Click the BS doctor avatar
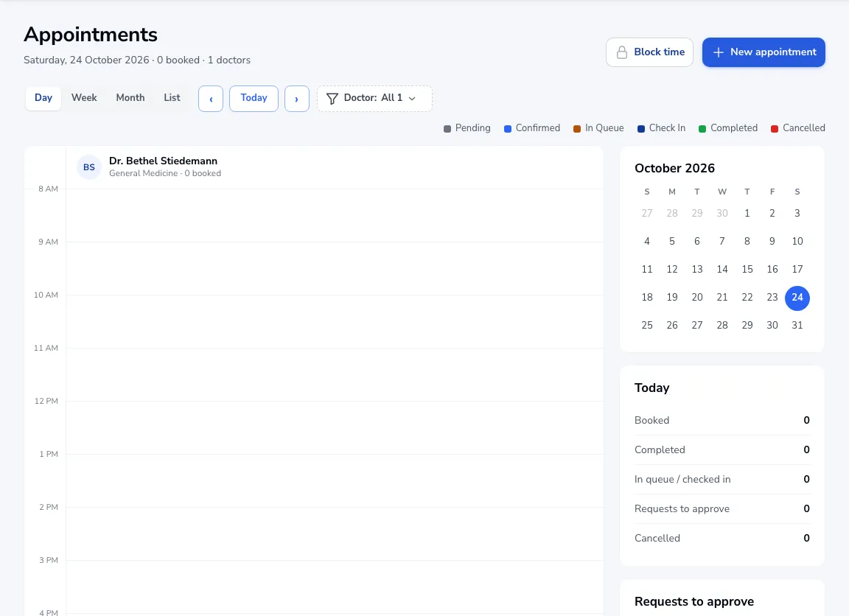Viewport: 849px width, 616px height. pos(88,167)
